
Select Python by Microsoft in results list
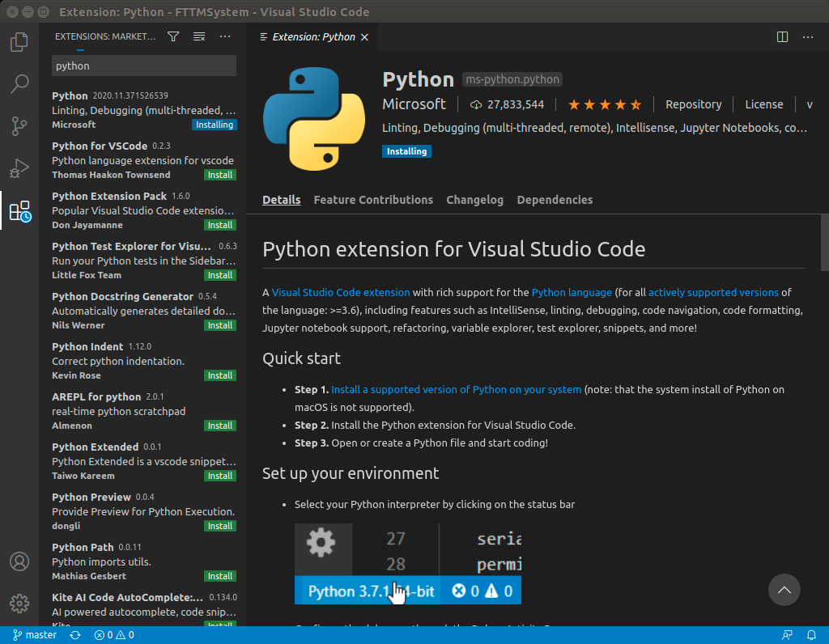click(144, 110)
